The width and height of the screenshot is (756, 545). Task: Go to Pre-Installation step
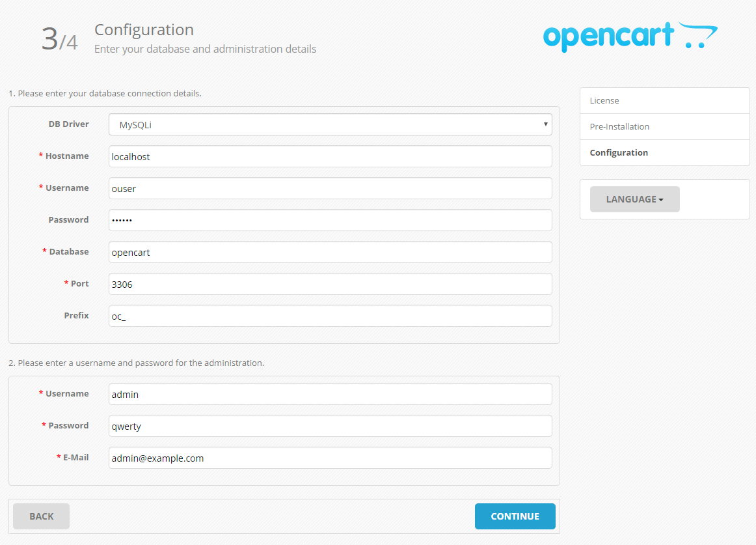[664, 127]
